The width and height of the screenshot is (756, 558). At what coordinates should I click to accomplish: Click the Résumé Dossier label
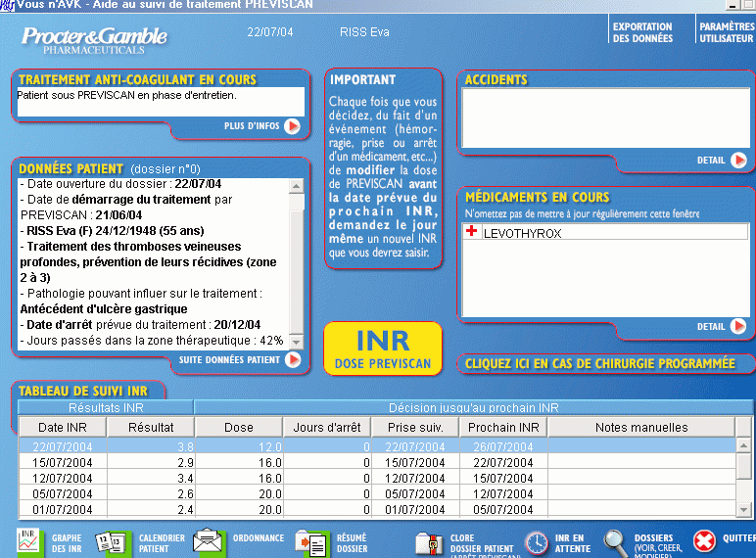click(352, 543)
